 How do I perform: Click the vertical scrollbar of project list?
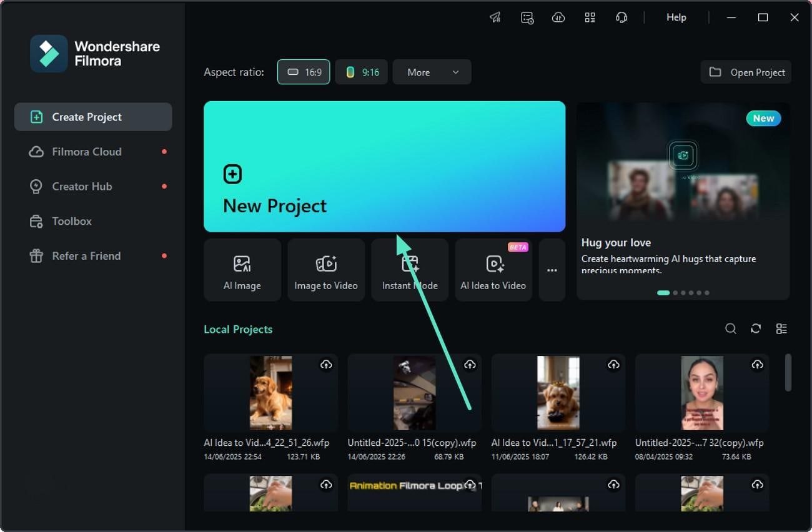[788, 373]
